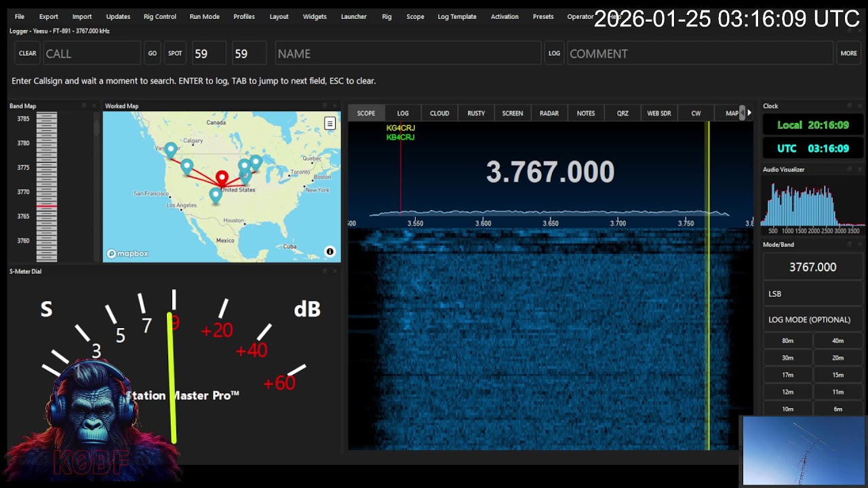Switch to the RUSTY tab
868x488 pixels.
tap(476, 113)
